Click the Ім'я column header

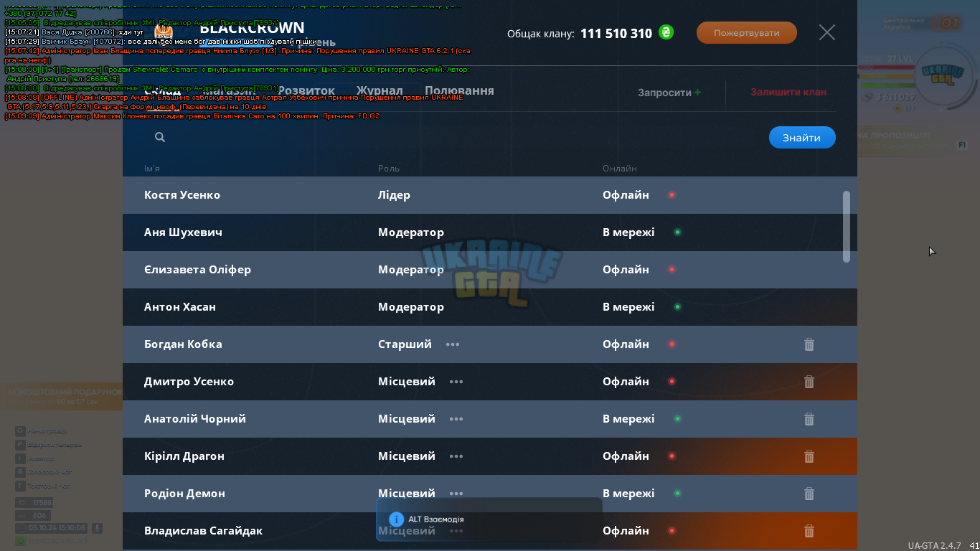coord(152,169)
